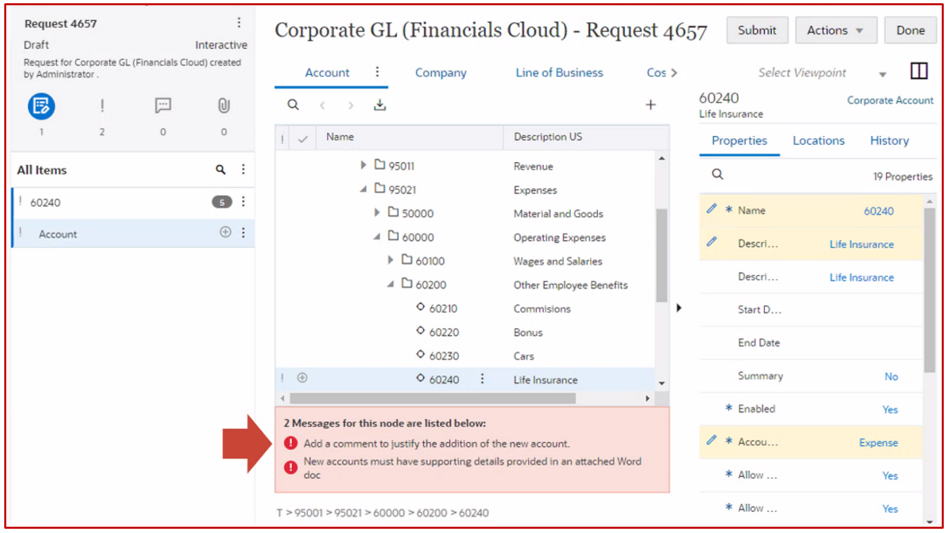This screenshot has width=948, height=533.
Task: Switch to the Account tab
Action: (327, 73)
